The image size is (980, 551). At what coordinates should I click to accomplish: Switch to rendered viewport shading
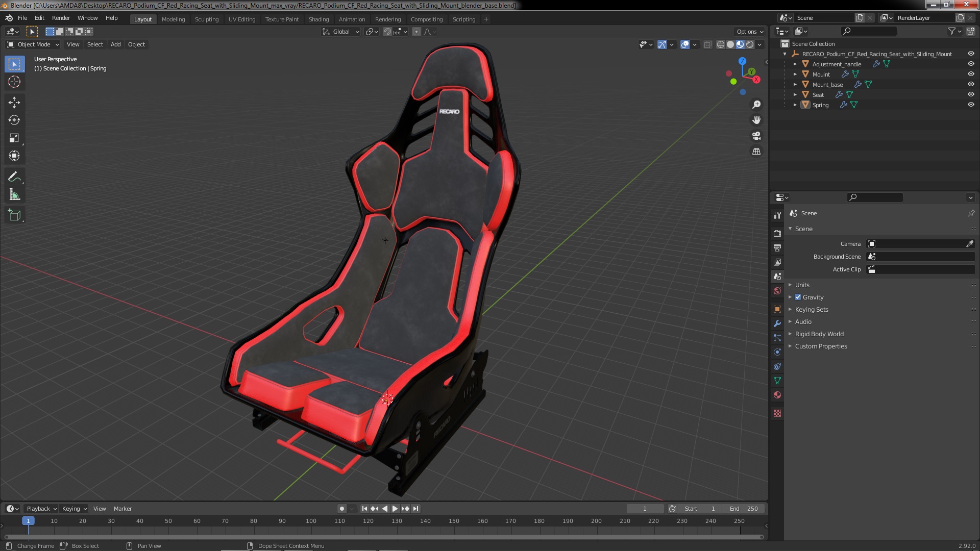click(750, 45)
